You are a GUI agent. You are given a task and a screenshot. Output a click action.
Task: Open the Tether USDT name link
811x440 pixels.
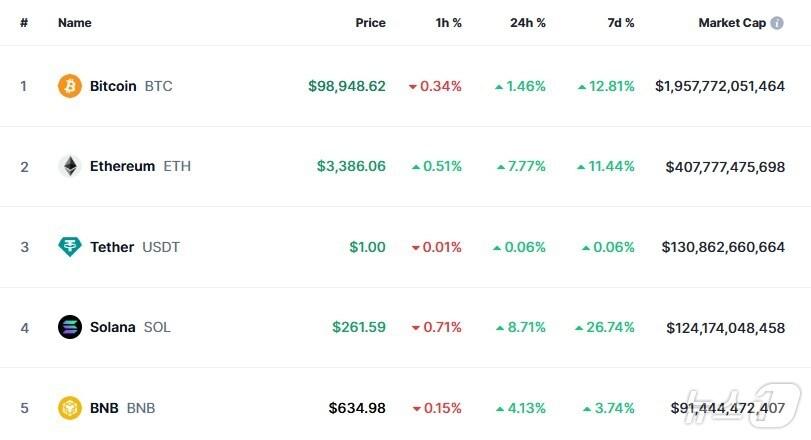(x=112, y=247)
